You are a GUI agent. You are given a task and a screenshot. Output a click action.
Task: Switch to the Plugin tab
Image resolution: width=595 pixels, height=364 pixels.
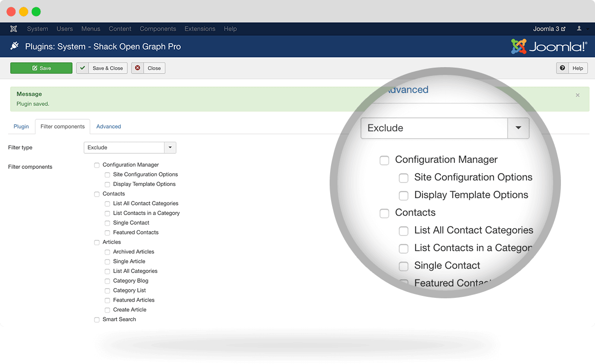point(21,127)
